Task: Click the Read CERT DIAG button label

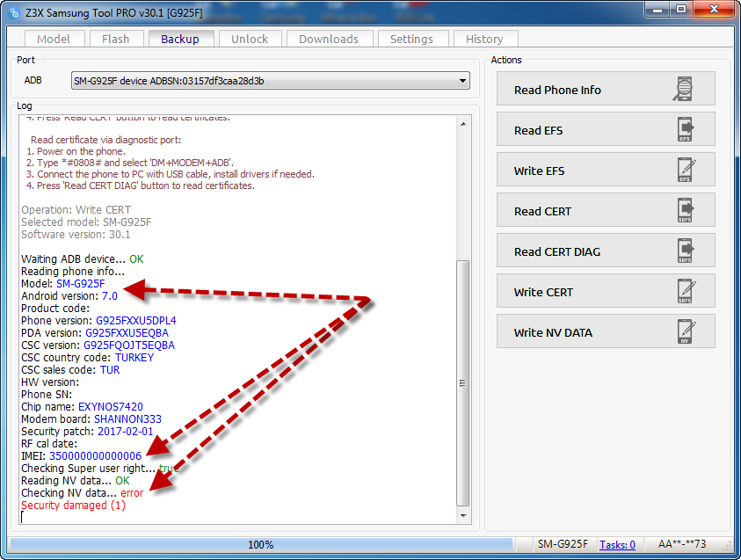Action: [557, 252]
